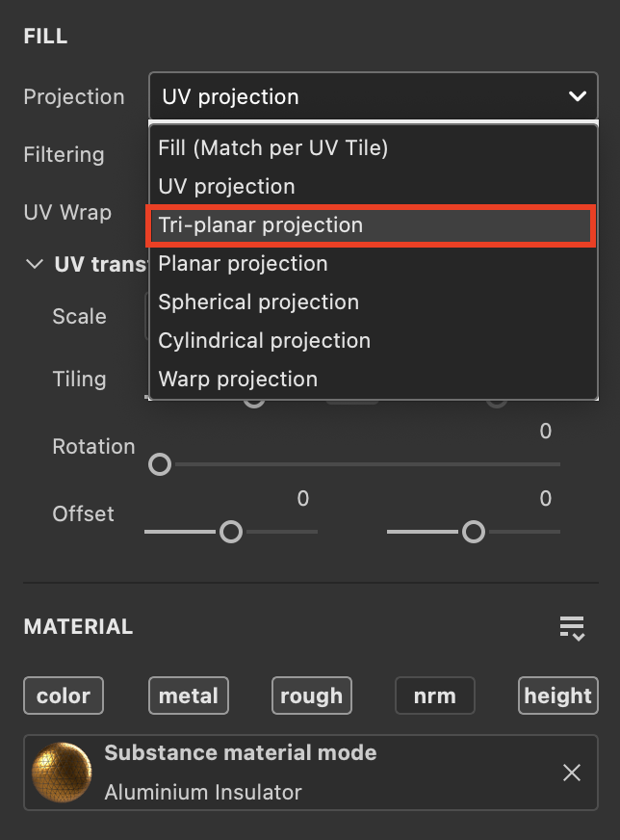Image resolution: width=620 pixels, height=840 pixels.
Task: Enable the nrm channel
Action: point(434,695)
